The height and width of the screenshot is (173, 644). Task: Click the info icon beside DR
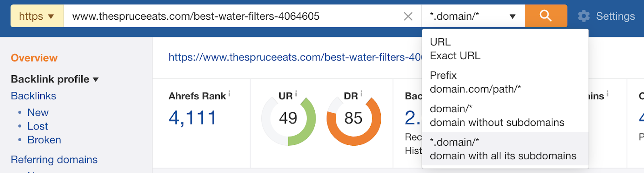click(361, 94)
